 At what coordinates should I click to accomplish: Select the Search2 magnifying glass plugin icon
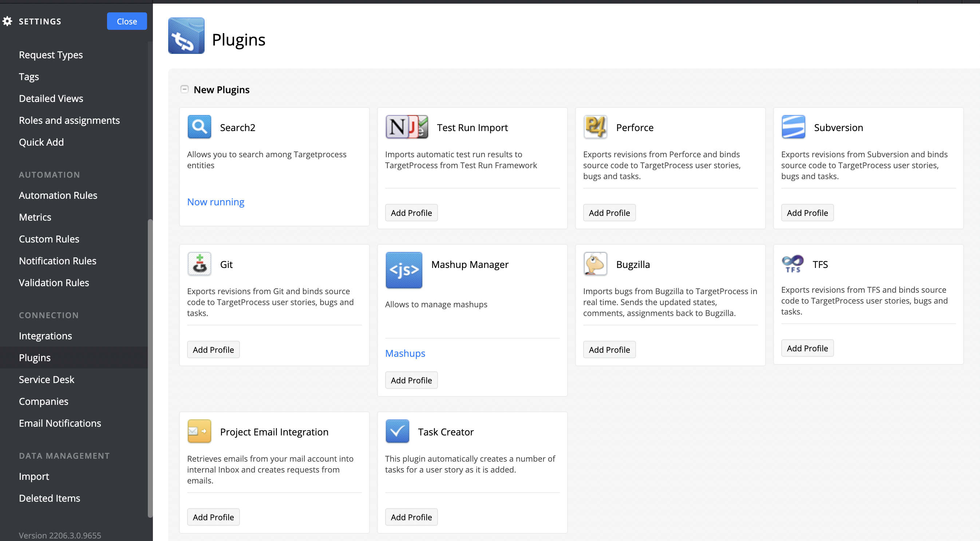(199, 127)
